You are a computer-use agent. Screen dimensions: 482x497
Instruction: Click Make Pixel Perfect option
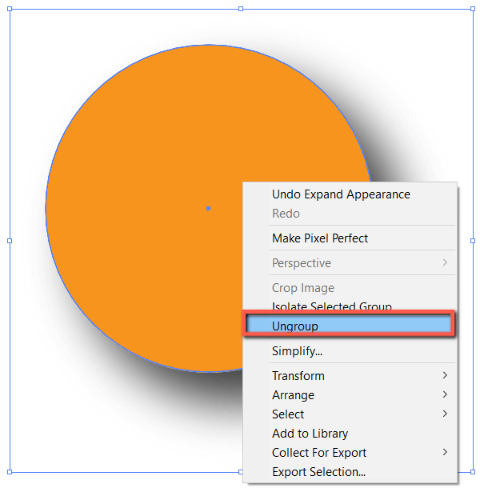coord(320,238)
